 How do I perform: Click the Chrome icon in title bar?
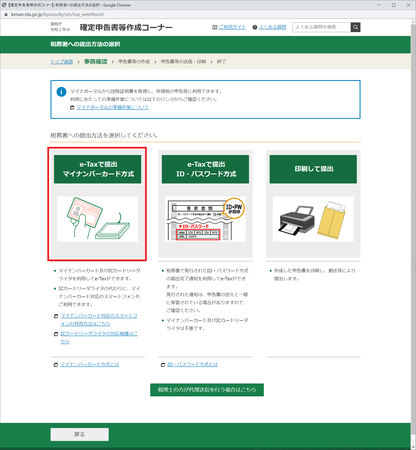pos(4,5)
